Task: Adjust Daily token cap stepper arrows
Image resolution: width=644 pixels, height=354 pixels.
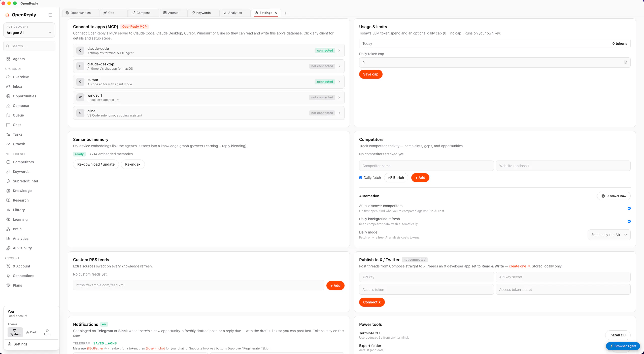Action: click(x=625, y=63)
